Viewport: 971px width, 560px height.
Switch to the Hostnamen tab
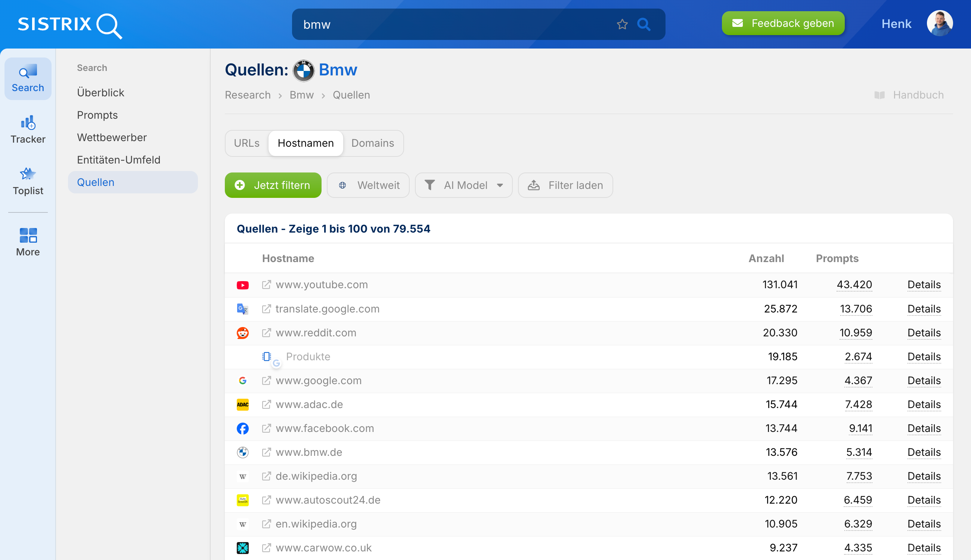[x=306, y=143]
